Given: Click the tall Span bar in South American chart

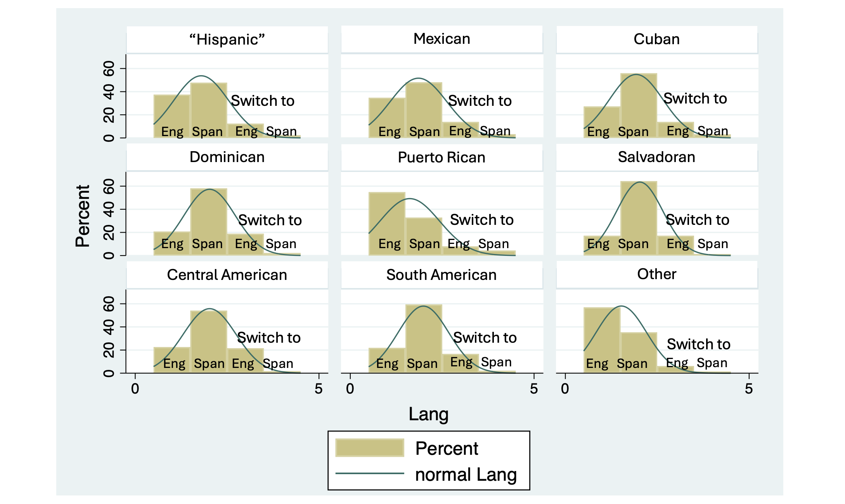Looking at the screenshot, I should [x=424, y=339].
